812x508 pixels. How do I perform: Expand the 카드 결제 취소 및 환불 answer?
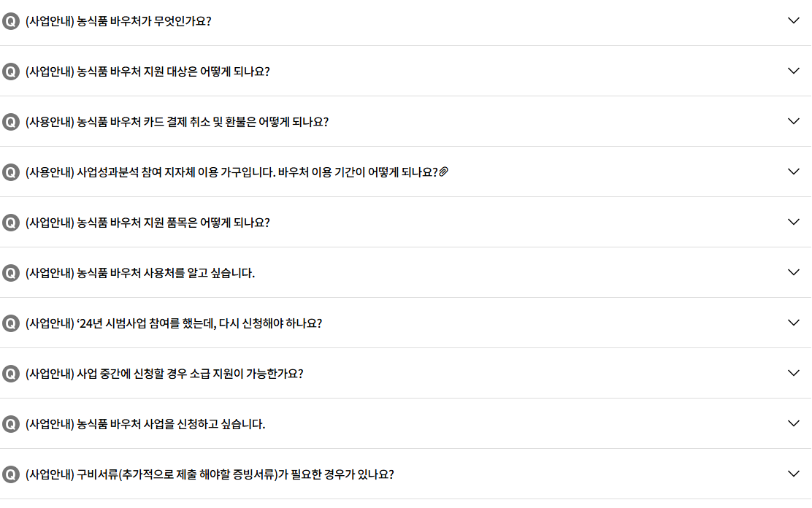point(794,121)
